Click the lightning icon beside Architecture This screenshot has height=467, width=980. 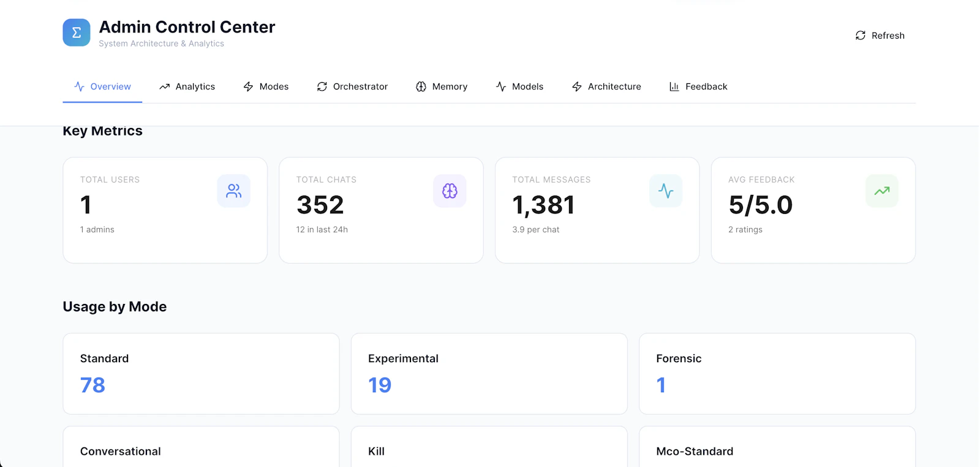tap(577, 86)
